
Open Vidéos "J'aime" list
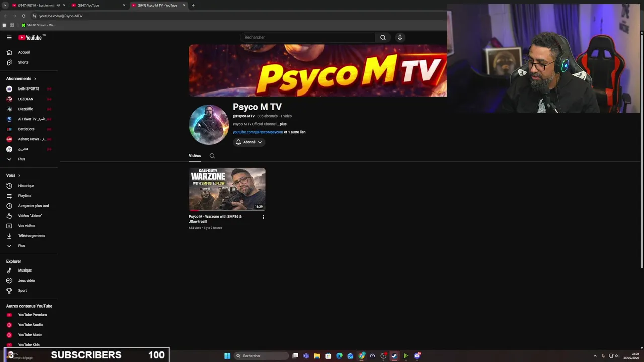tap(29, 216)
